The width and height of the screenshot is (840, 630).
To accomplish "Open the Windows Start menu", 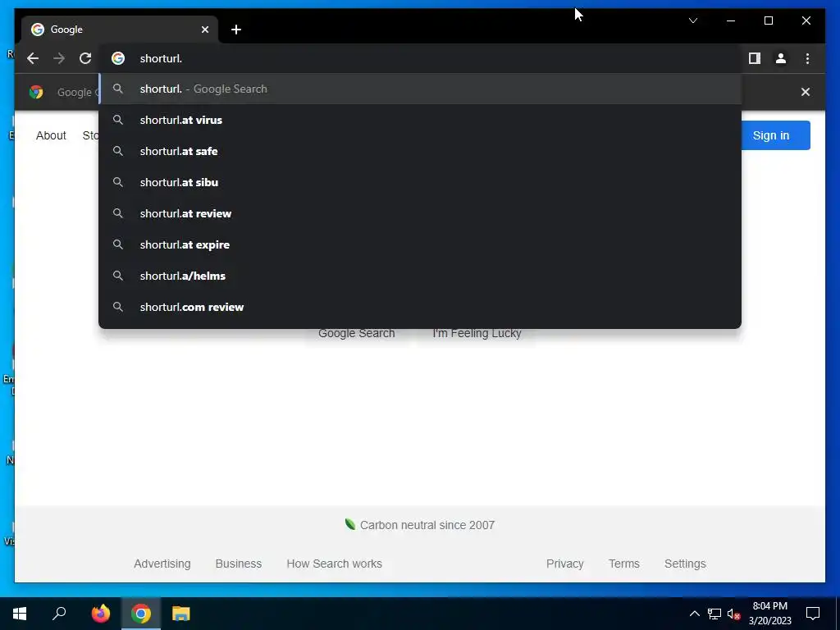I will click(20, 614).
